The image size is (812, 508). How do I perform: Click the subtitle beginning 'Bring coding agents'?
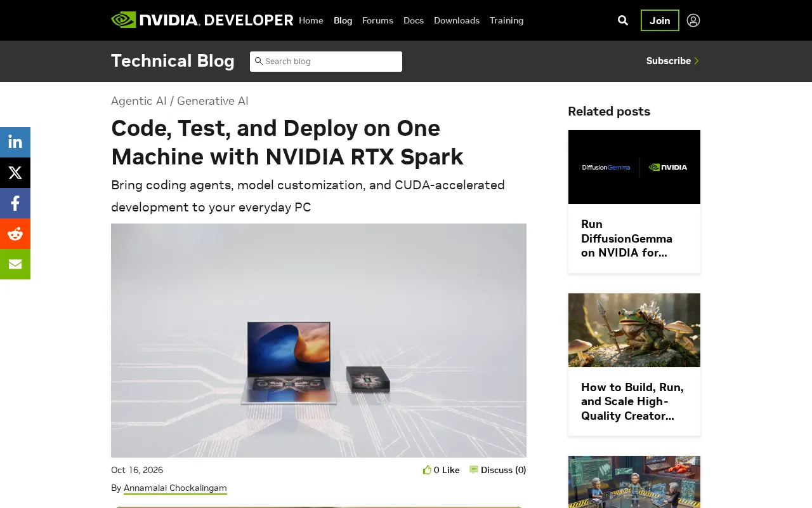tap(308, 196)
